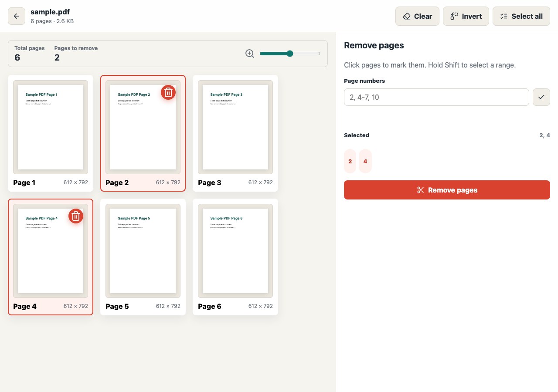This screenshot has height=392, width=558.
Task: Select the Page 5 thumbnail
Action: [x=143, y=257]
